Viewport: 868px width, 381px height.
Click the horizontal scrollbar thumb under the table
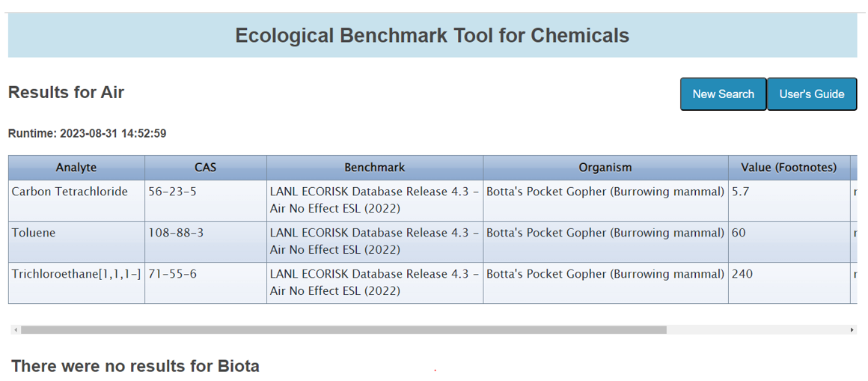point(343,329)
